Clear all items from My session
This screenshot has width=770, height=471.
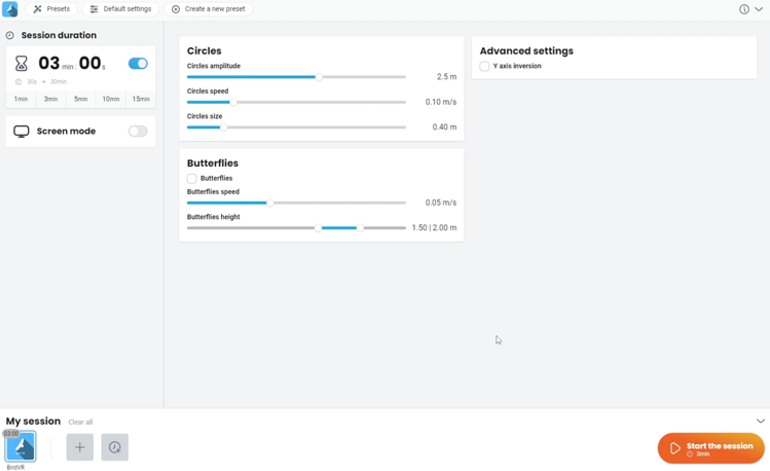coord(80,422)
